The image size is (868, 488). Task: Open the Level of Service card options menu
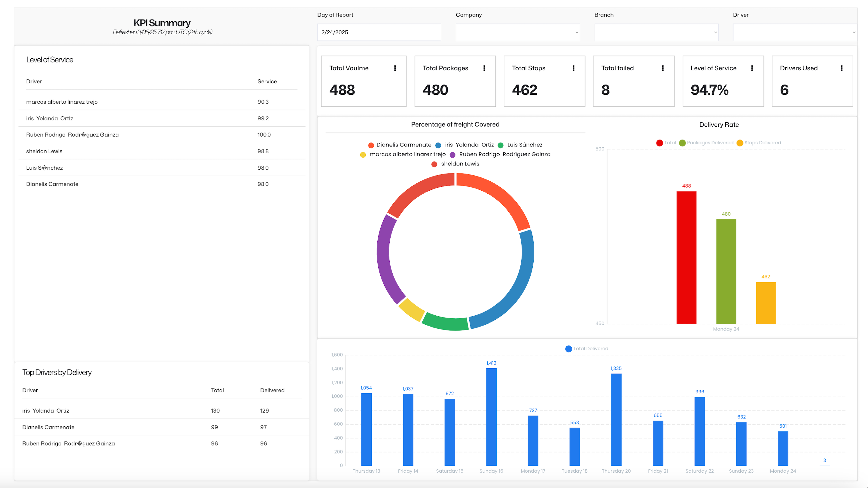[752, 68]
